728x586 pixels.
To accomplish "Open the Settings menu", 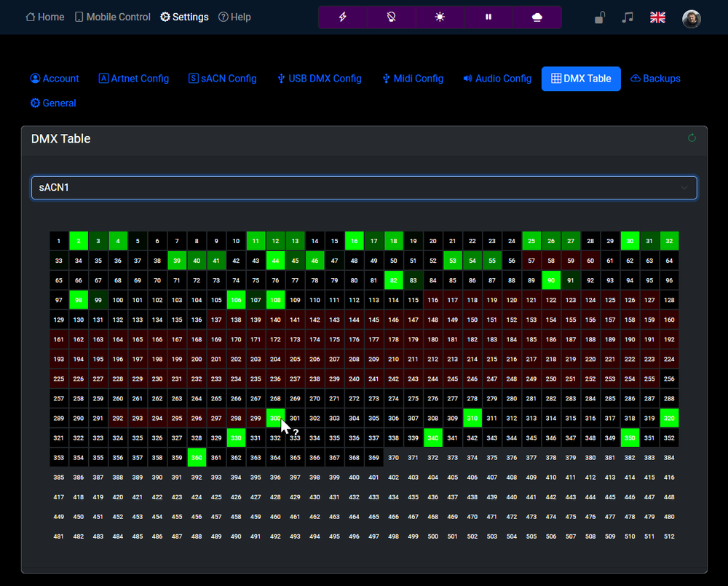I will point(184,17).
